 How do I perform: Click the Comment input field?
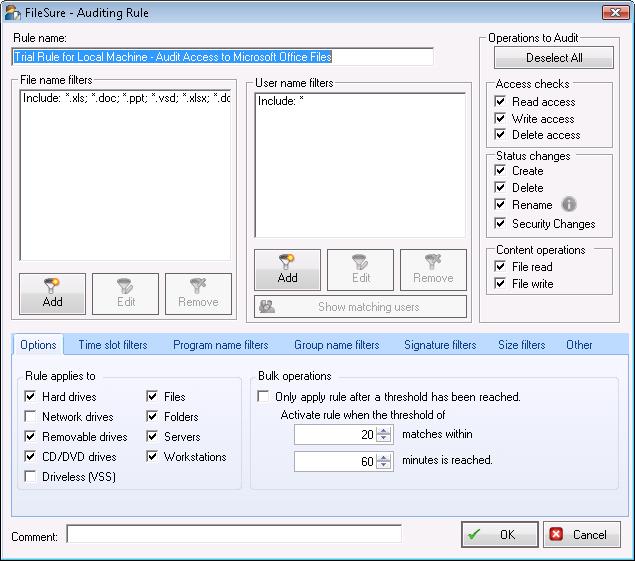234,534
